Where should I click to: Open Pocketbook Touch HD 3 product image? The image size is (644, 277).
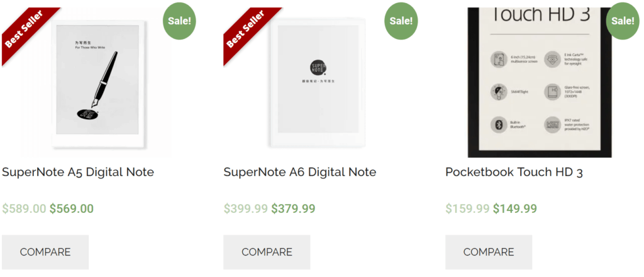540,82
